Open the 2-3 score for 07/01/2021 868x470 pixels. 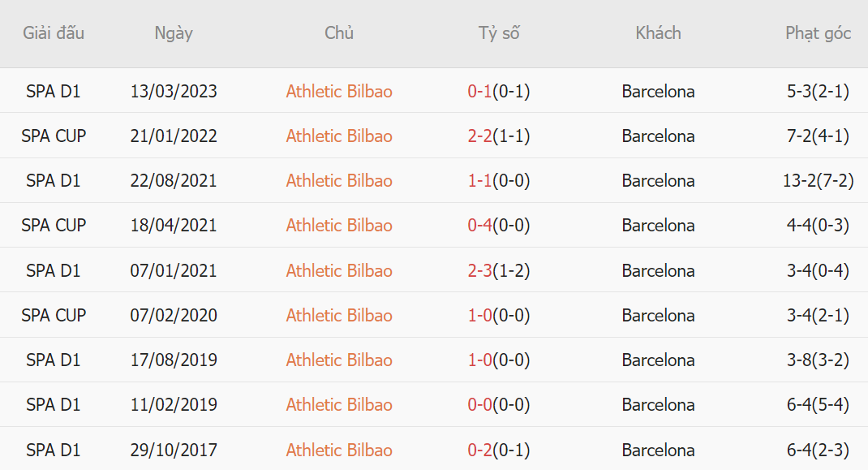(480, 271)
